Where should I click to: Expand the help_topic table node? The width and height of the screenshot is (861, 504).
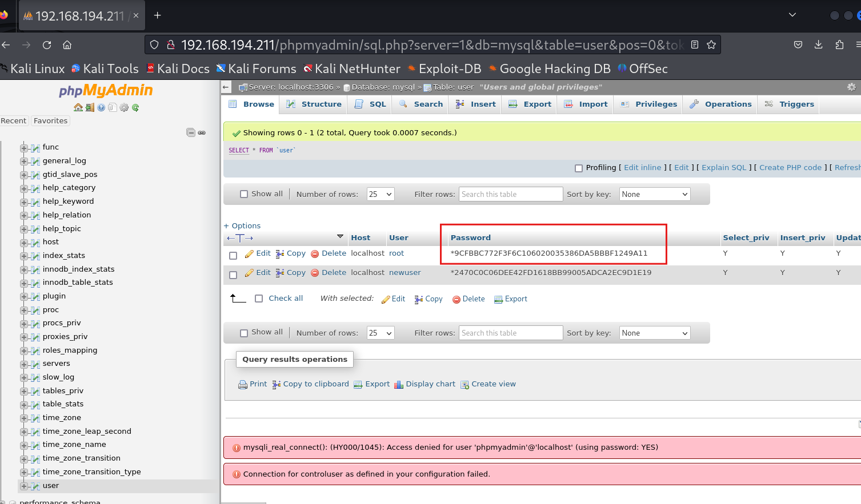[x=24, y=229]
